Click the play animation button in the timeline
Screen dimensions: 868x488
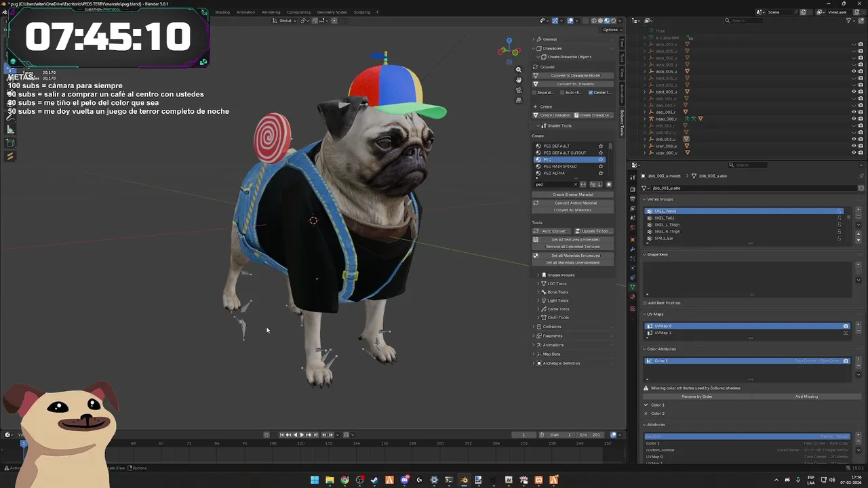click(302, 434)
